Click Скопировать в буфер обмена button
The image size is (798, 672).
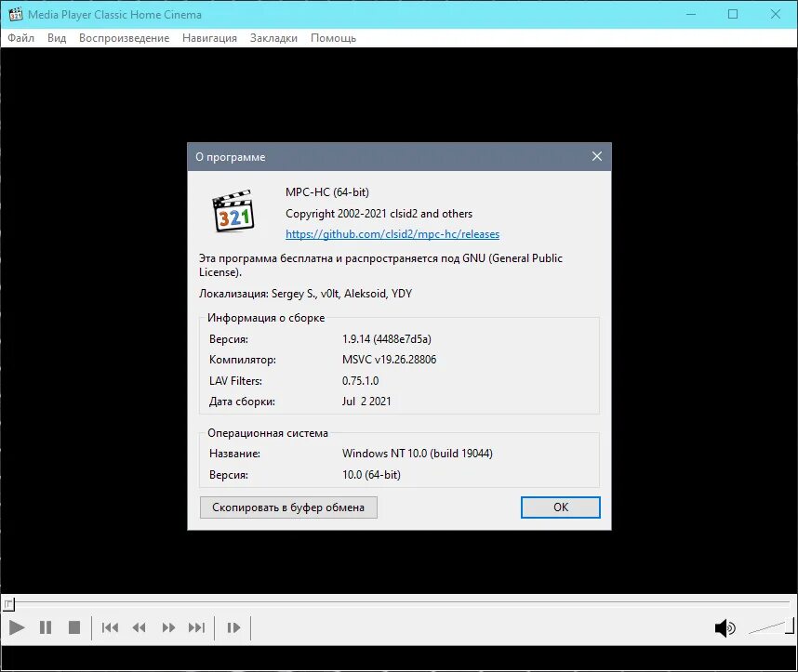tap(288, 507)
